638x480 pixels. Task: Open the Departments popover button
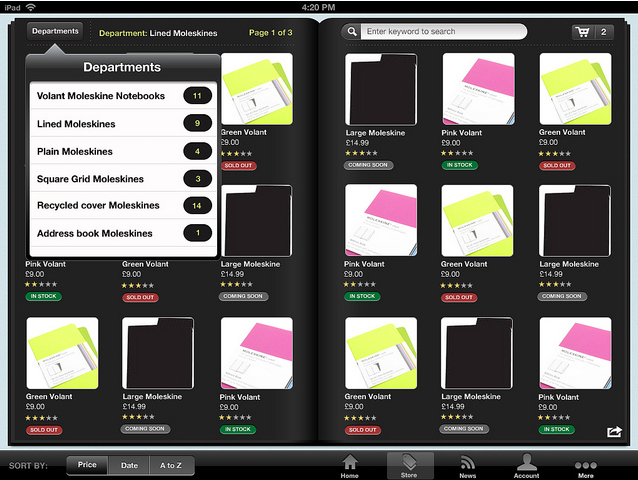[x=55, y=31]
